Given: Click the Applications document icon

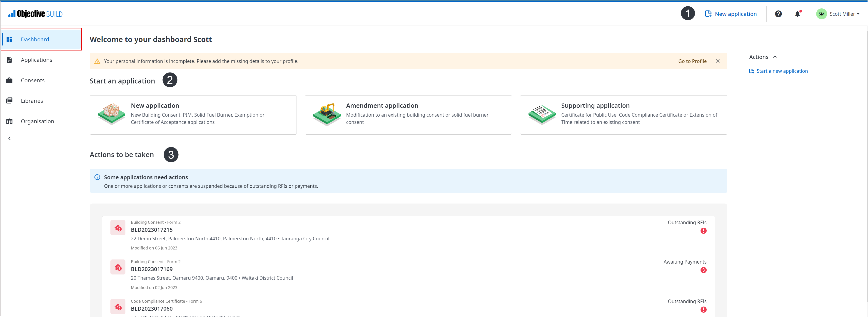Looking at the screenshot, I should tap(10, 60).
